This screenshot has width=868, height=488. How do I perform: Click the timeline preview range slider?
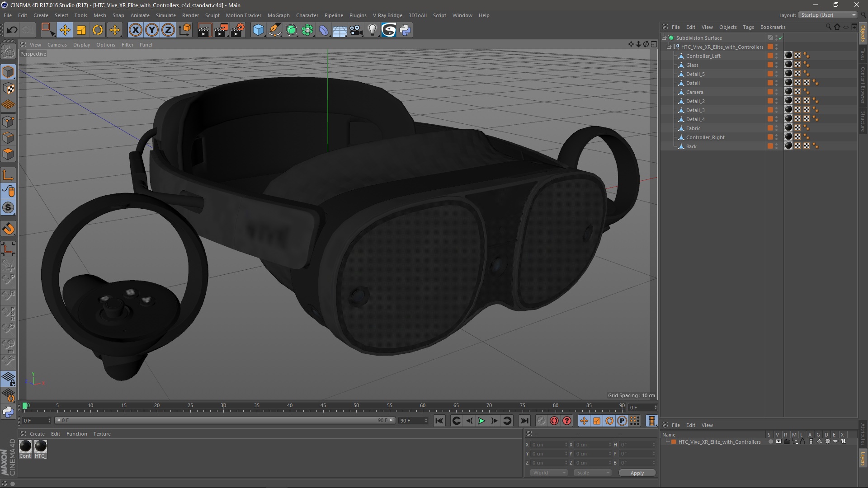click(225, 420)
